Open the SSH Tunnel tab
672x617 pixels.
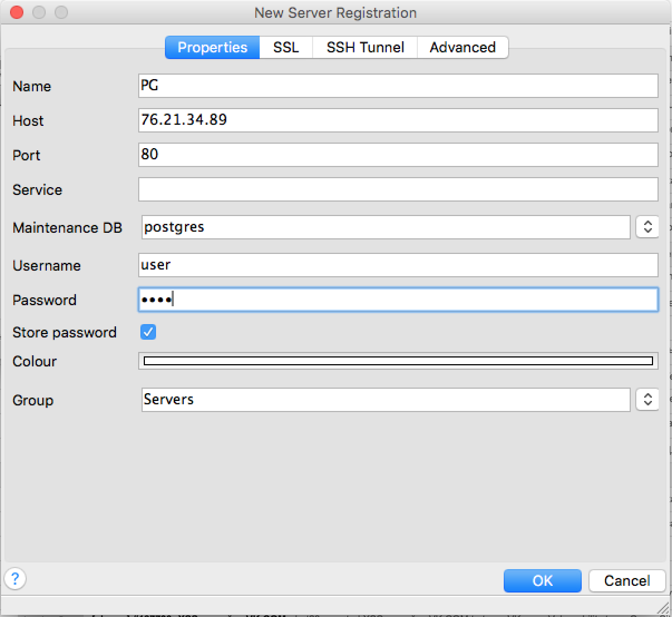click(x=365, y=47)
